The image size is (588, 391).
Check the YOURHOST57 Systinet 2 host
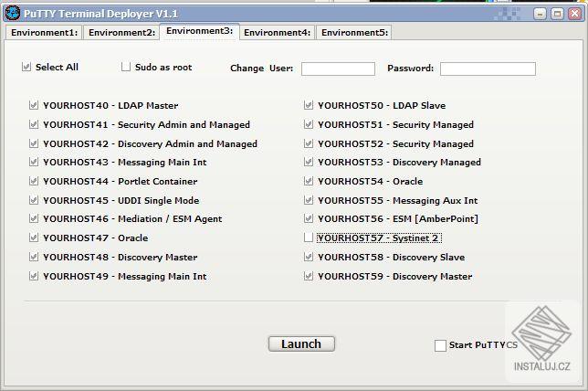(x=309, y=238)
